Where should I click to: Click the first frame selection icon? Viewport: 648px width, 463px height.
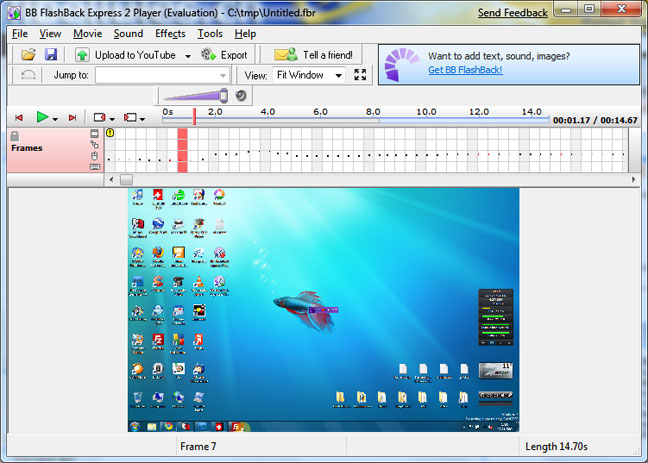[99, 118]
